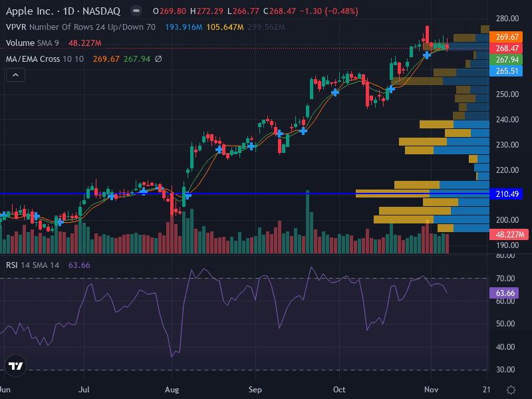532x399 pixels.
Task: Click the H272.29 high value in header
Action: (x=207, y=11)
